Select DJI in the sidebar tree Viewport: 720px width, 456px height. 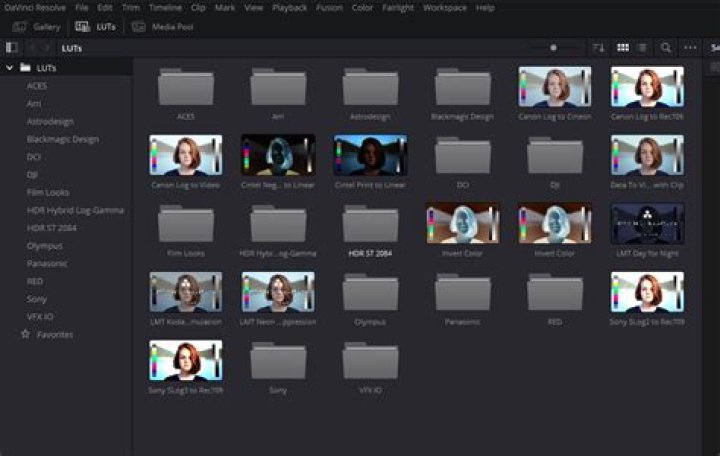32,175
